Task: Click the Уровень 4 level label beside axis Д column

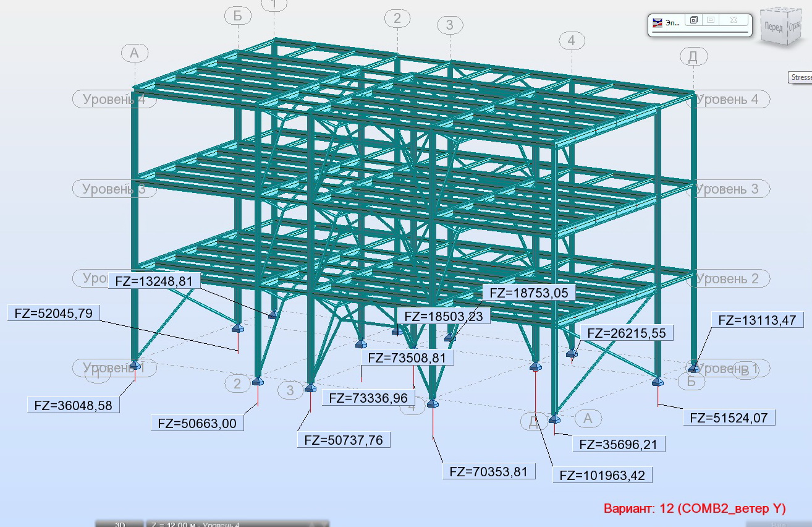Action: tap(727, 99)
